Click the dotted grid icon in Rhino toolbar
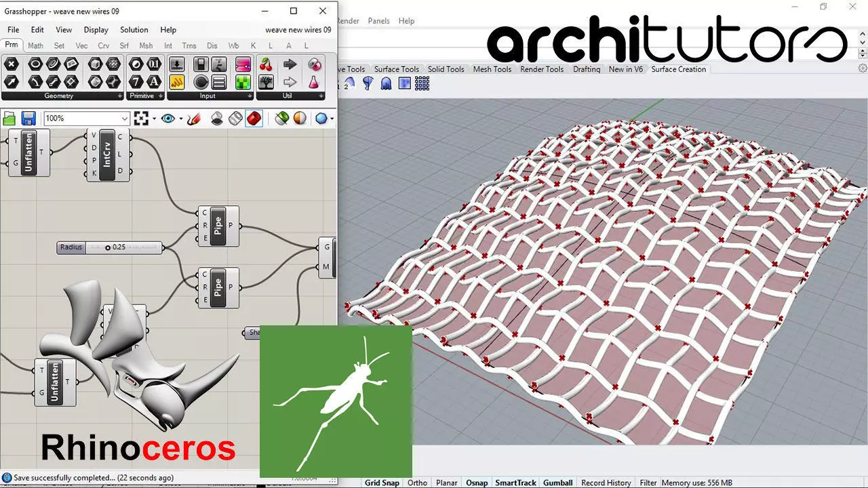868x488 pixels. click(x=422, y=83)
